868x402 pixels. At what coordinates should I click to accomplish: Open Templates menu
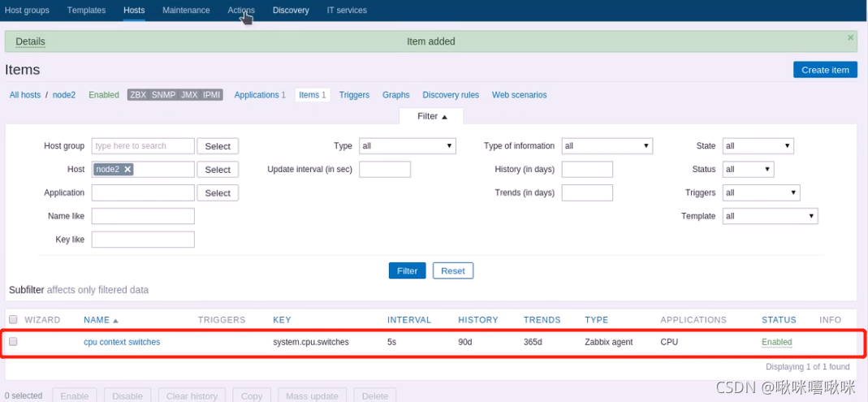[86, 10]
